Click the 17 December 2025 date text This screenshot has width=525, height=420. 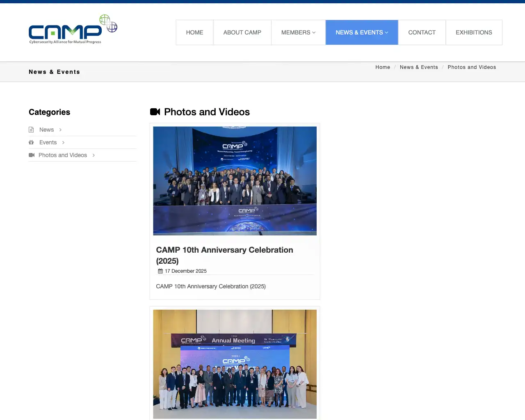tap(185, 271)
